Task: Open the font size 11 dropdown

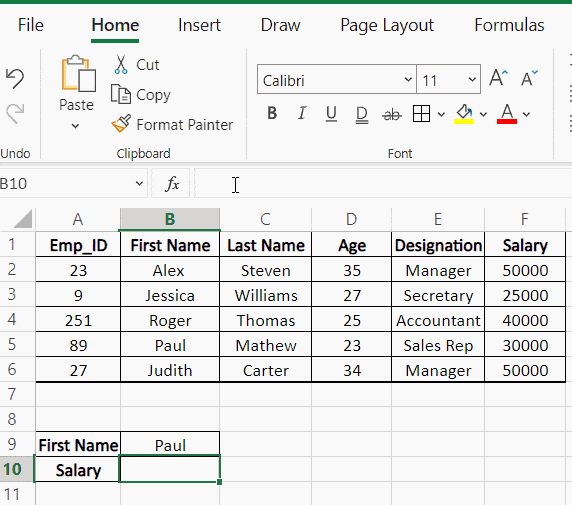Action: (x=472, y=79)
